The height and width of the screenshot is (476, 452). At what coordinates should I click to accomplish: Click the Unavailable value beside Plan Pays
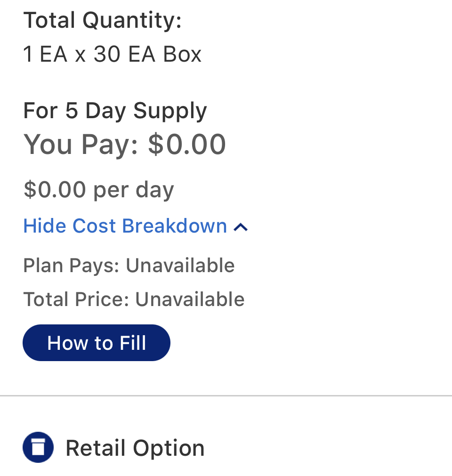pyautogui.click(x=180, y=266)
